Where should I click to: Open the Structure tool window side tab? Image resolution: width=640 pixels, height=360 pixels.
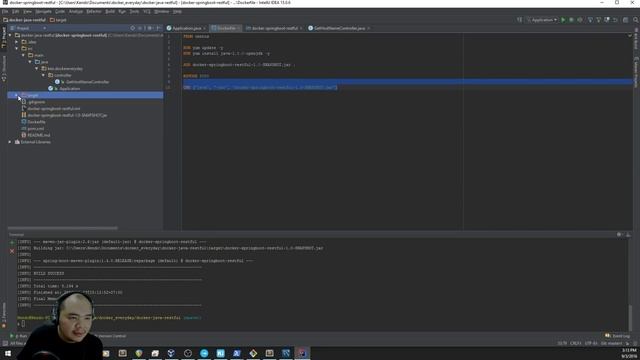[4, 68]
